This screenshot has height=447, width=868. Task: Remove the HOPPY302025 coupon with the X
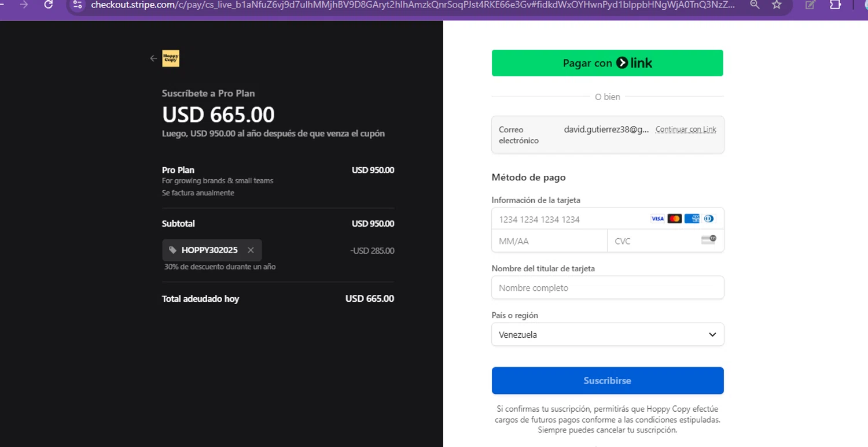pos(251,250)
